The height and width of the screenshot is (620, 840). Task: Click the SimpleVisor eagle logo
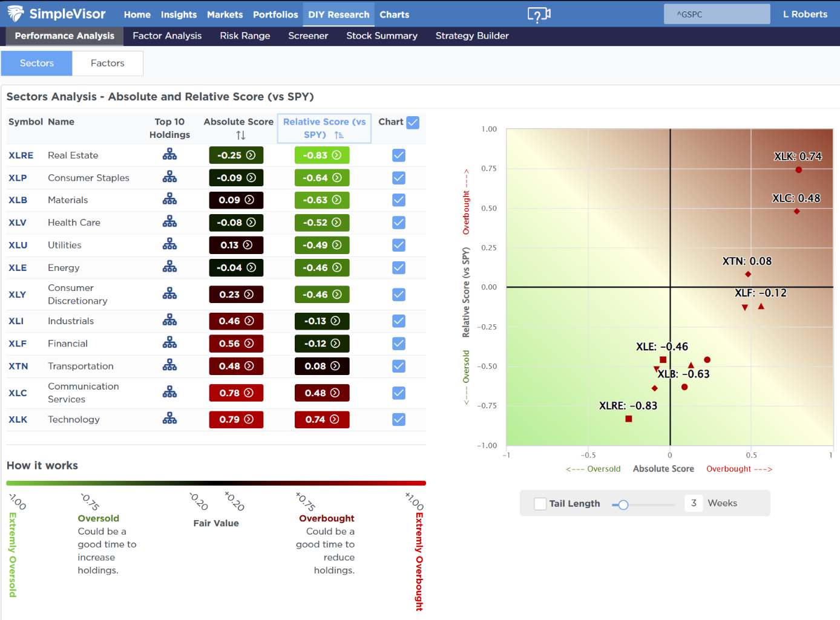pos(15,13)
